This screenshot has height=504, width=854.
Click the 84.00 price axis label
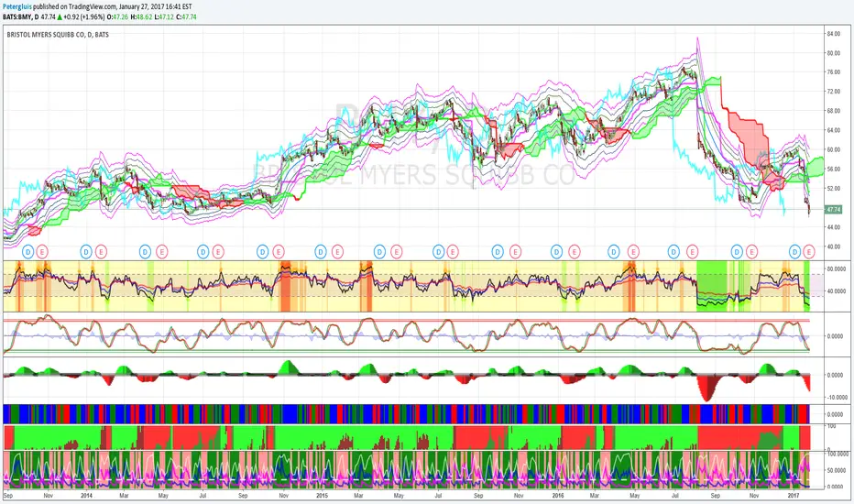click(x=833, y=34)
